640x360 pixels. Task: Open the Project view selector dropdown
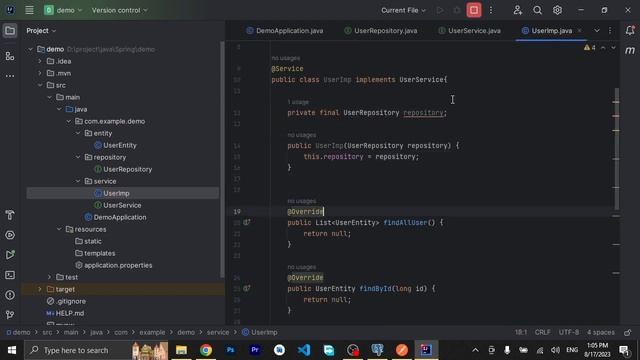pos(41,31)
